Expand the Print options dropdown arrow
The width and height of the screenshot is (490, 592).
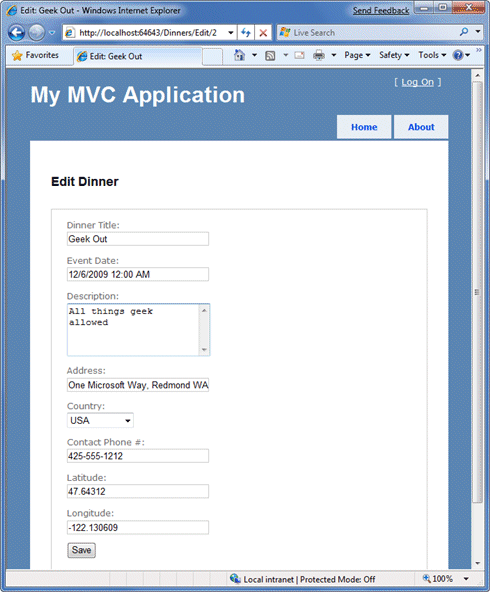(334, 55)
